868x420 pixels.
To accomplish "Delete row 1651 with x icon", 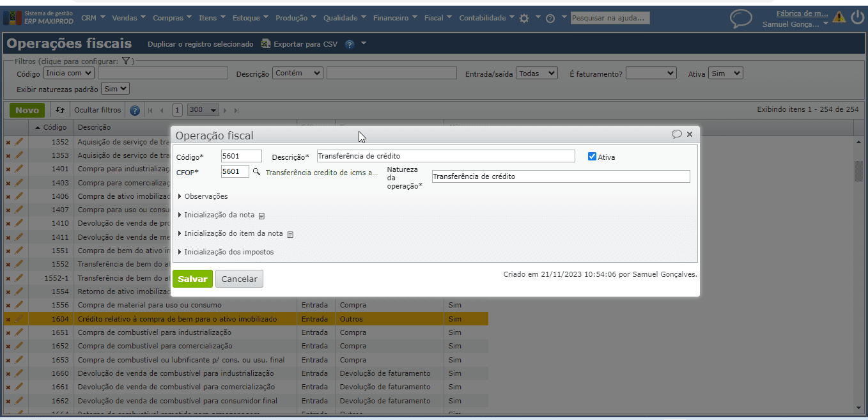I will coord(8,333).
